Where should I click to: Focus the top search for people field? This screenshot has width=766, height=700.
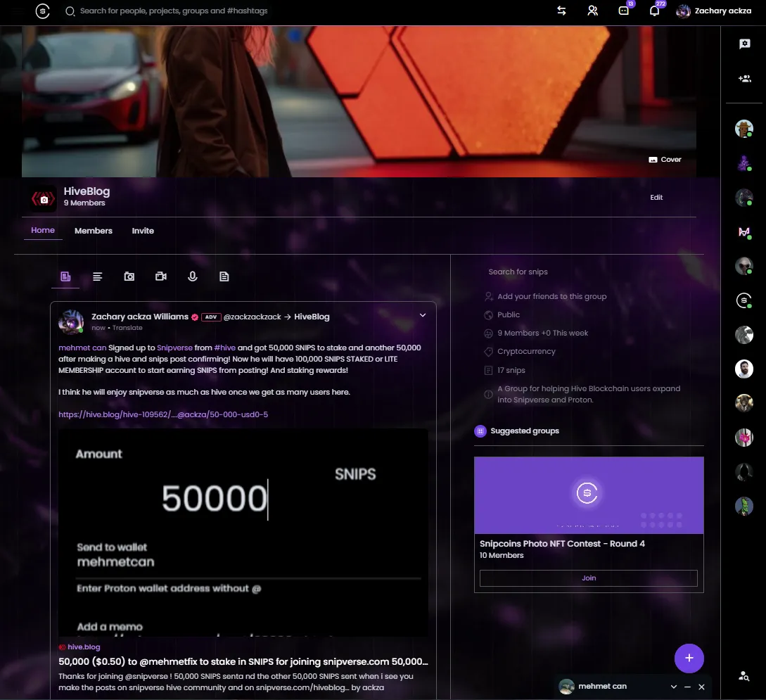(x=174, y=11)
